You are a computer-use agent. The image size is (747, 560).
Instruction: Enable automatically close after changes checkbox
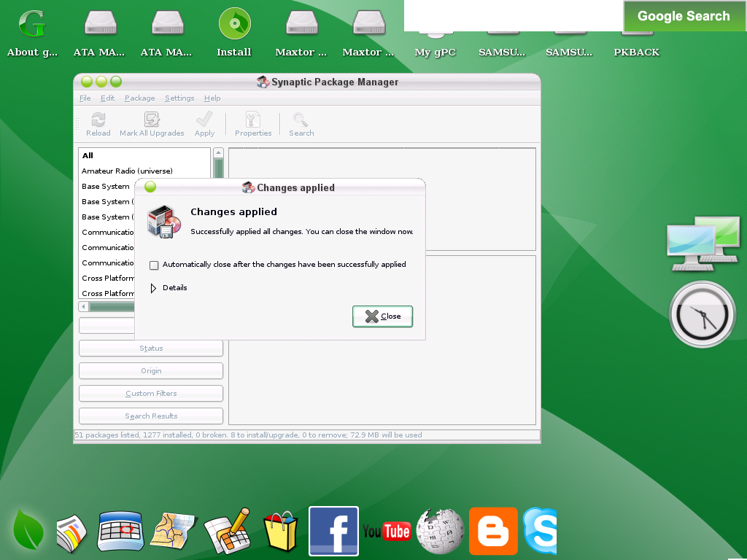[154, 265]
